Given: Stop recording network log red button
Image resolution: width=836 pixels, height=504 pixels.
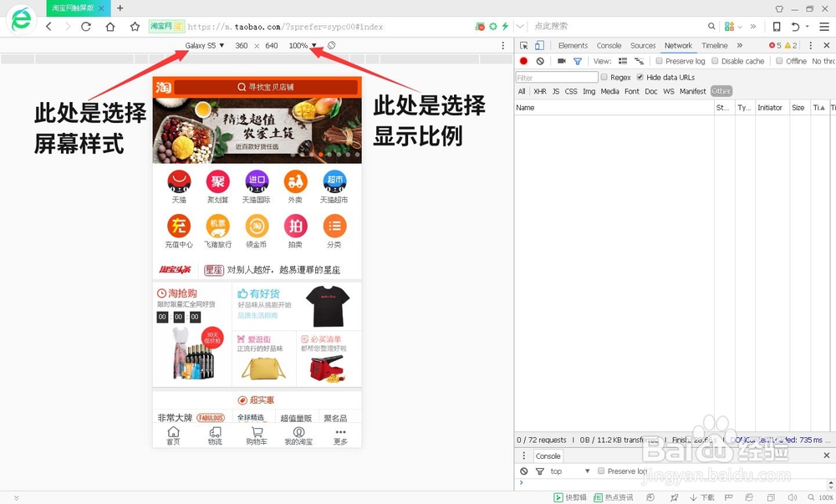Looking at the screenshot, I should coord(523,61).
